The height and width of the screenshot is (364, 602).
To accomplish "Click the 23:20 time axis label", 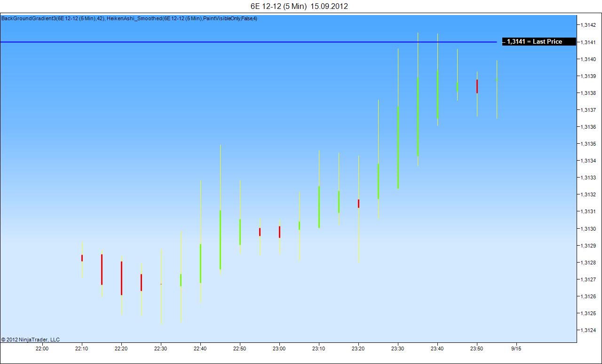I will click(x=358, y=349).
